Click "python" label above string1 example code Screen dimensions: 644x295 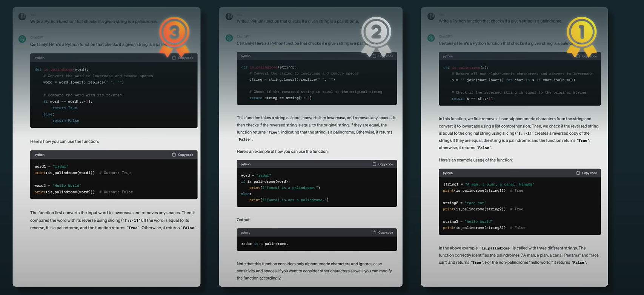coord(448,173)
